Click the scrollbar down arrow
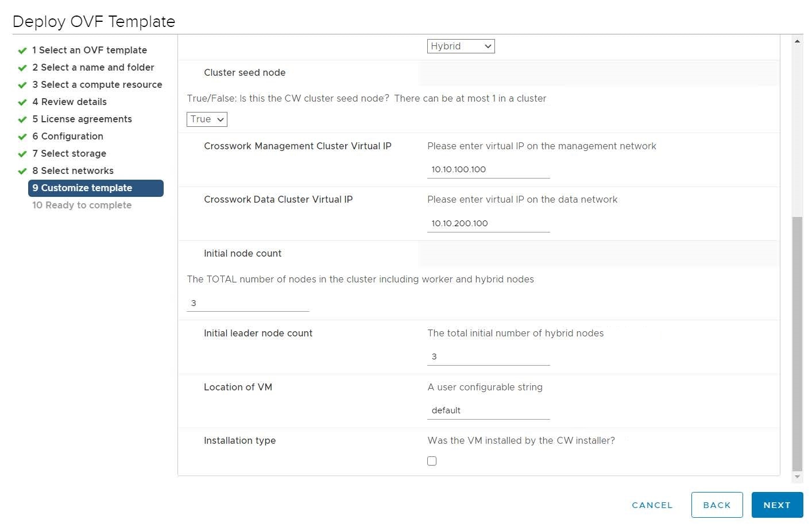Viewport: 812px width, 531px height. (x=797, y=476)
